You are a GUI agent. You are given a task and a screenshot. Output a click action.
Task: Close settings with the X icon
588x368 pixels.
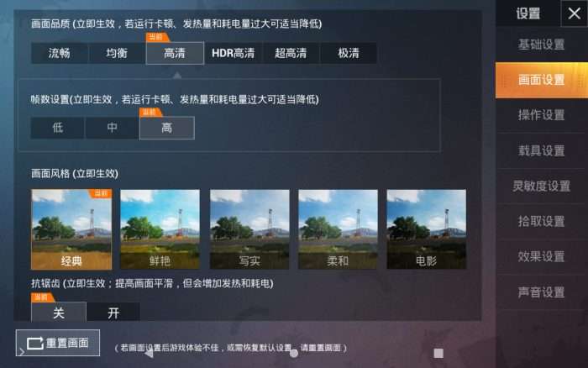pyautogui.click(x=574, y=13)
